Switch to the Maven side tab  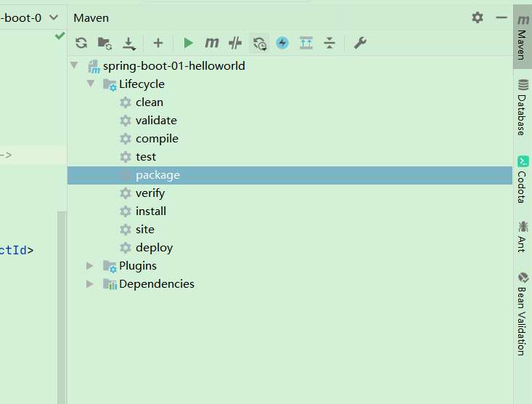523,37
